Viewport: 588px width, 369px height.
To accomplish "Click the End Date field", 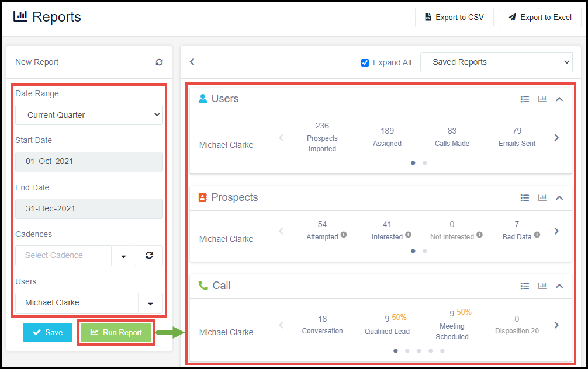I will [x=89, y=208].
